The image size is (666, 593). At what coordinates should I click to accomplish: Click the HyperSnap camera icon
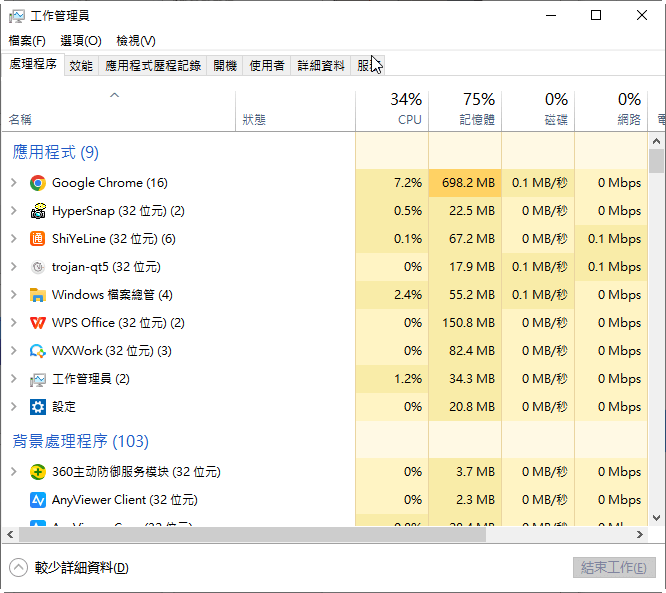point(38,211)
